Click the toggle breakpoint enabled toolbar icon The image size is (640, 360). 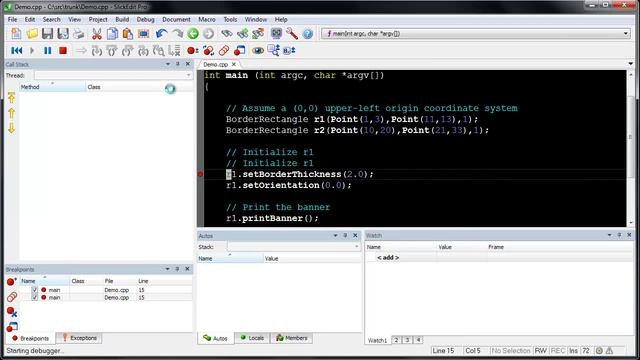(209, 51)
